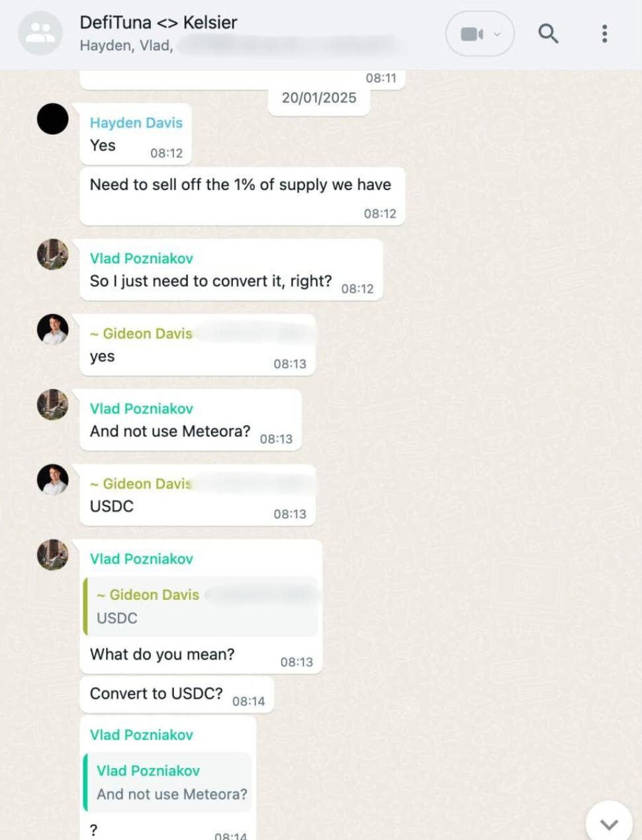
Task: Select the 'Convert to USDC?' message bubble
Action: click(177, 694)
